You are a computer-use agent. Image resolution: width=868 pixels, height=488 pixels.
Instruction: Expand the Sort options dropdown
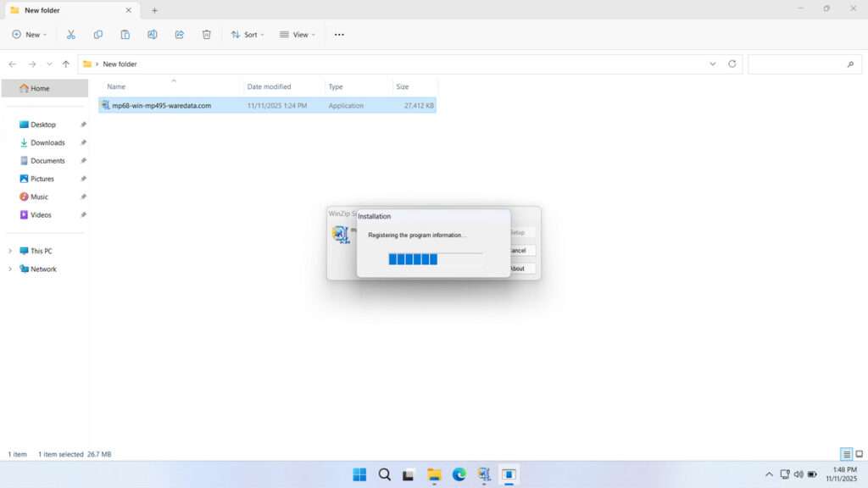[x=248, y=34]
